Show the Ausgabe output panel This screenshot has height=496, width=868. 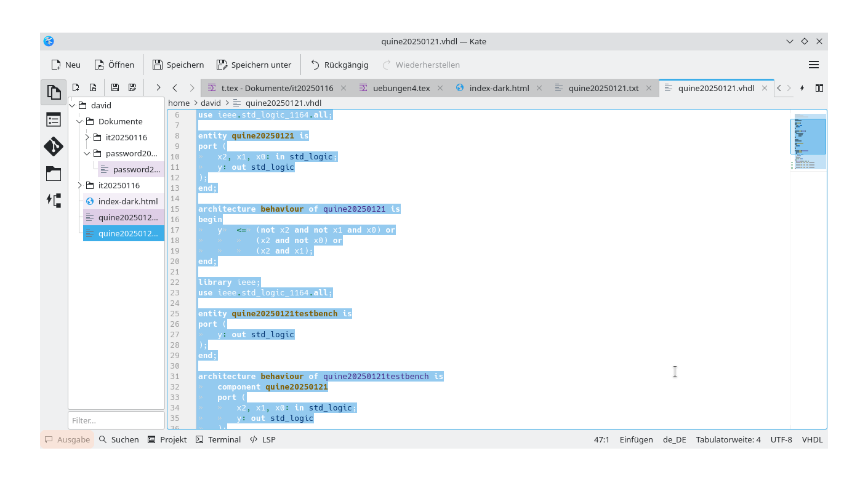66,439
